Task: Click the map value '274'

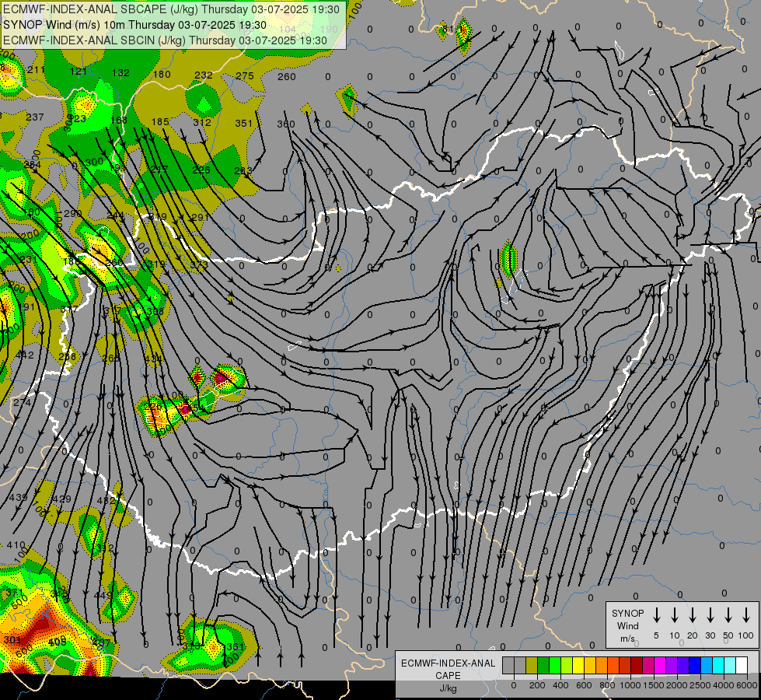Action: click(x=22, y=403)
